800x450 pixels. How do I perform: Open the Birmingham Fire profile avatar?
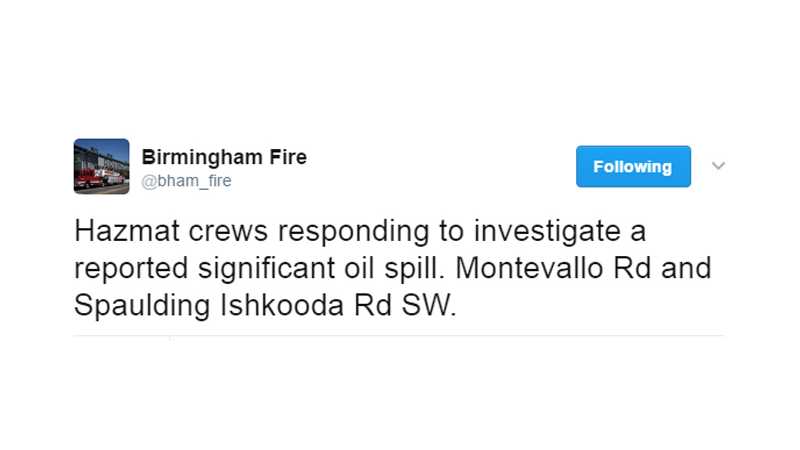[102, 166]
